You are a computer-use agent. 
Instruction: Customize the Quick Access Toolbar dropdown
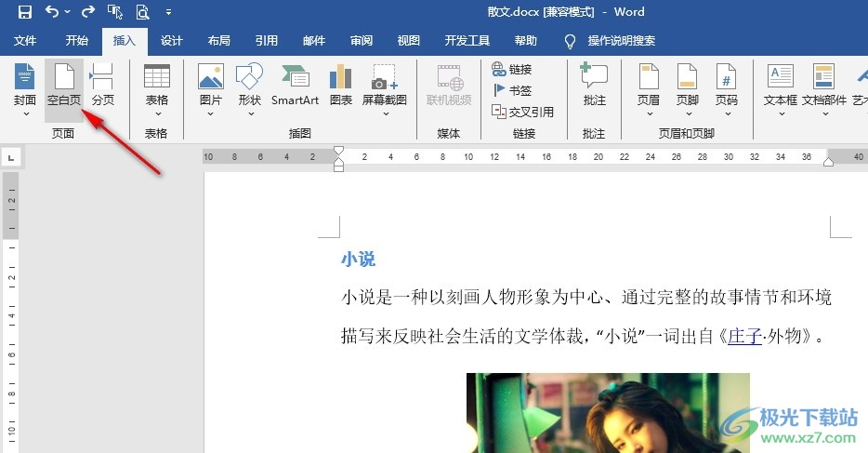pyautogui.click(x=168, y=12)
